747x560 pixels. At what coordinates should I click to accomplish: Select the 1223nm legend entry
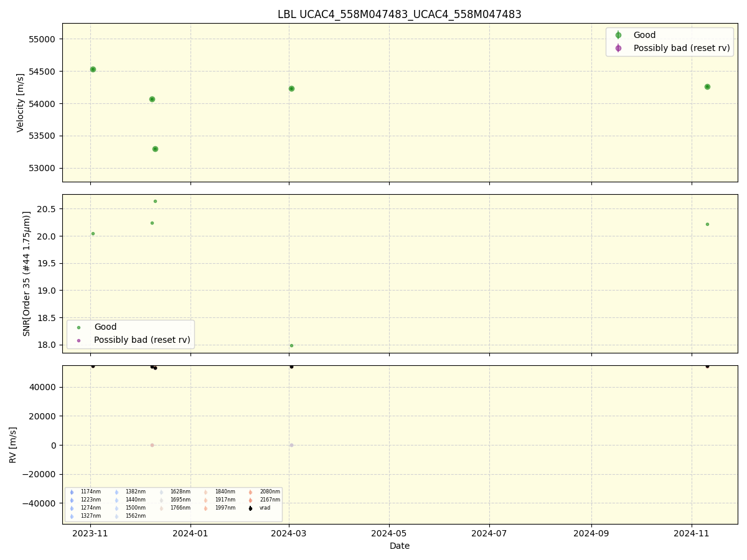coord(85,500)
